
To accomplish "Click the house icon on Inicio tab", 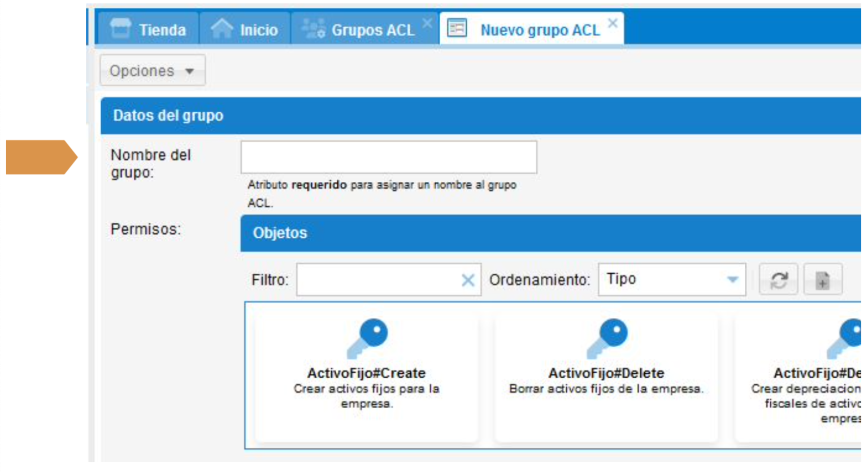I will point(222,28).
